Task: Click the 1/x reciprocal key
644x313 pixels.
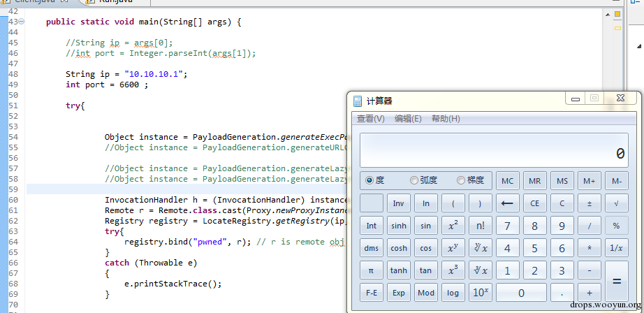Action: point(617,248)
